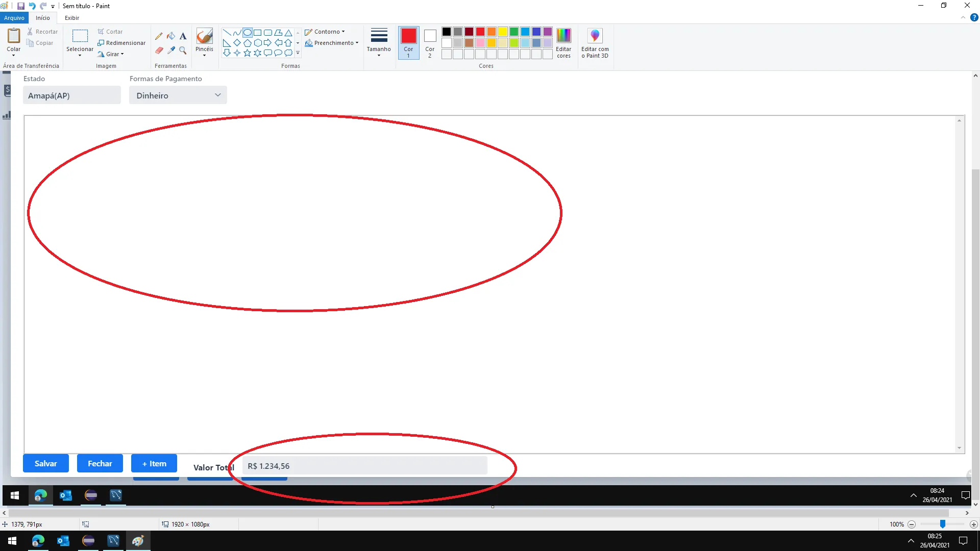Image resolution: width=980 pixels, height=551 pixels.
Task: Select the Eraser tool
Action: click(159, 51)
